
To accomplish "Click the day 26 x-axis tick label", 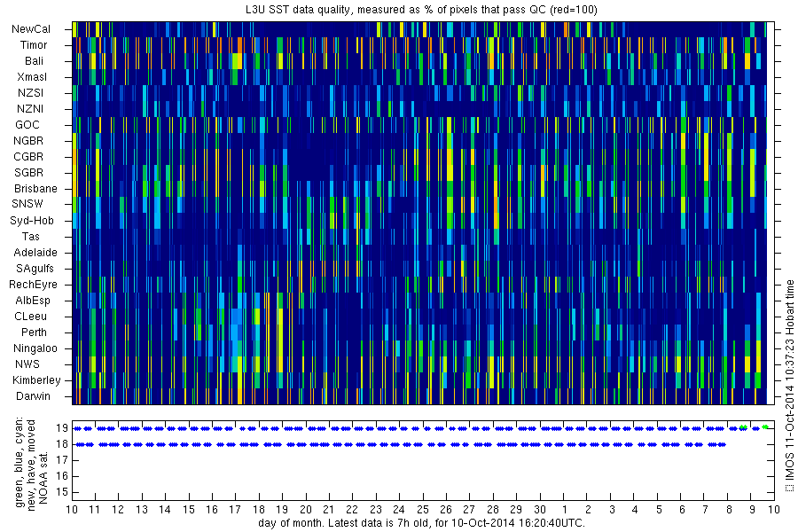I will (x=446, y=509).
